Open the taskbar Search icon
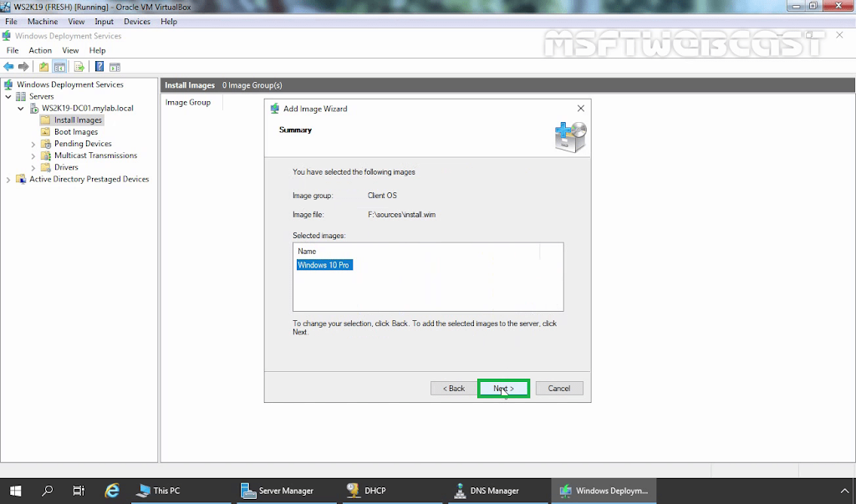Image resolution: width=856 pixels, height=504 pixels. (48, 491)
